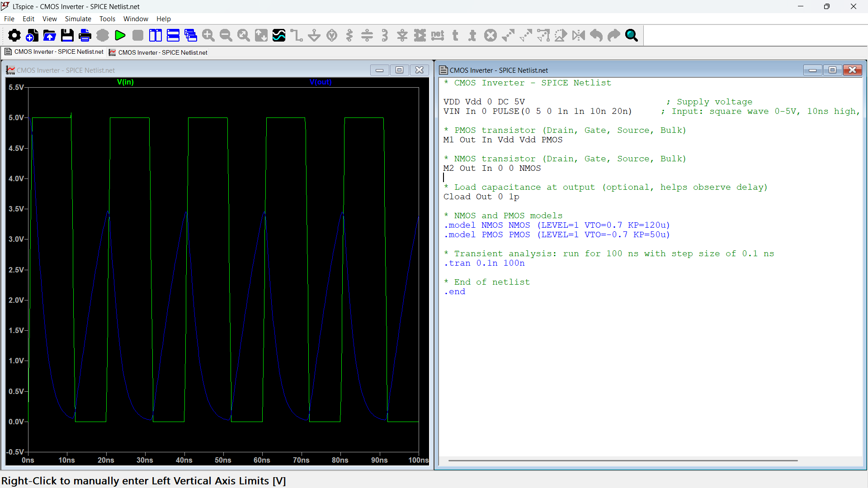This screenshot has height=488, width=868.
Task: Click the .tran 0.1n 100n line
Action: [484, 263]
